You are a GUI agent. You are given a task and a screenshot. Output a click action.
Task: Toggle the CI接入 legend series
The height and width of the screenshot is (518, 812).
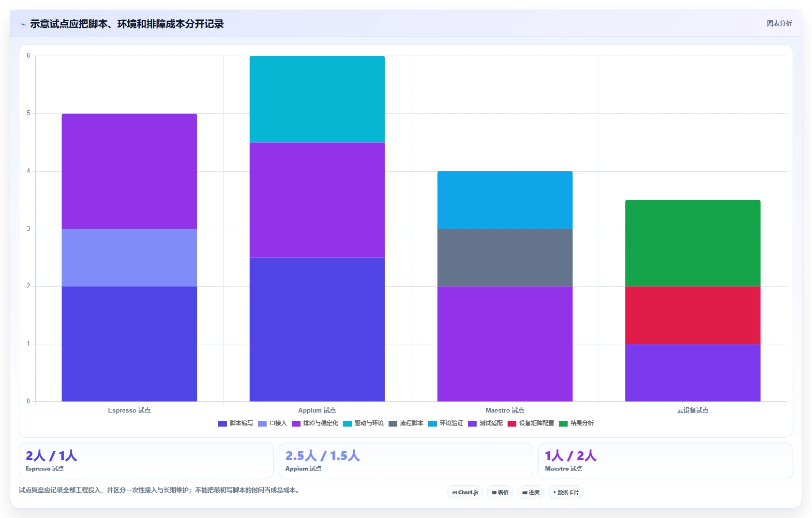tap(272, 423)
